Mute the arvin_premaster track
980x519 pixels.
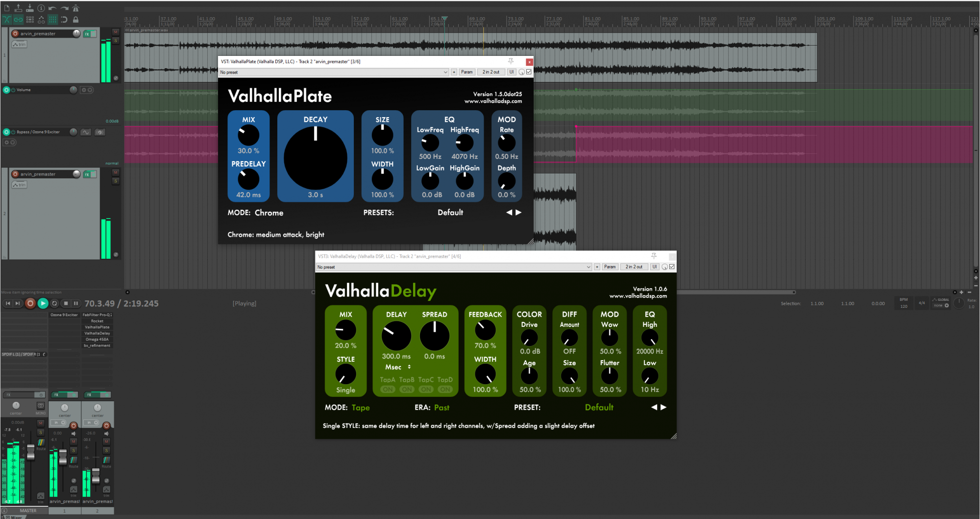tap(115, 32)
